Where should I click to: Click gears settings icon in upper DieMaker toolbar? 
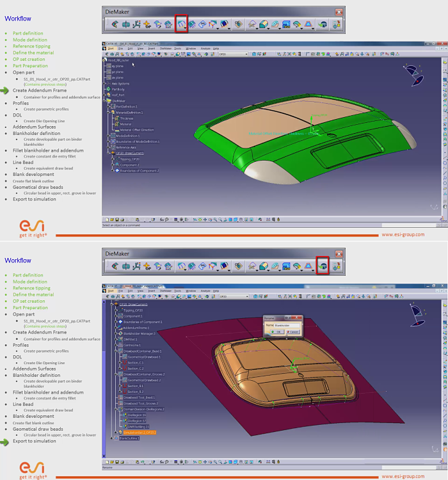pyautogui.click(x=337, y=24)
